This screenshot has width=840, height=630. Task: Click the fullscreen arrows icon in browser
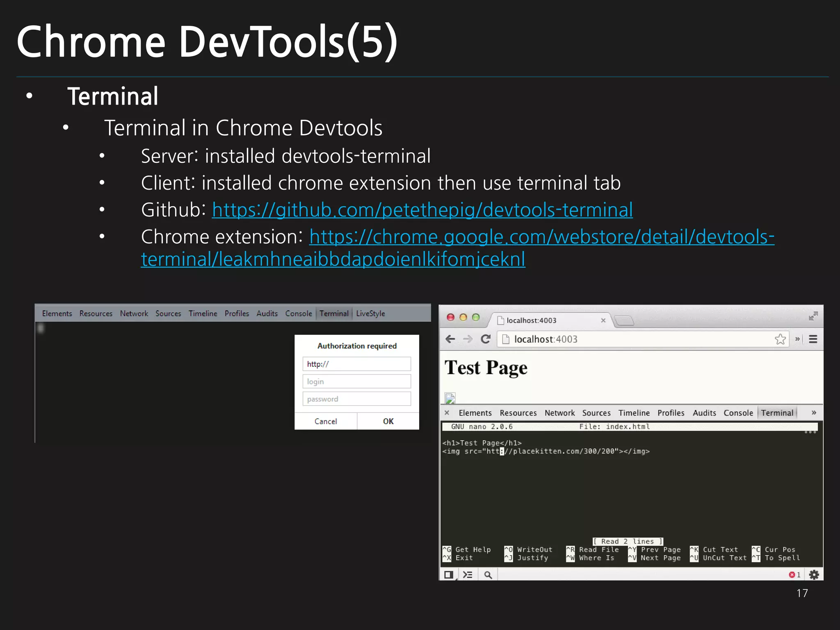[813, 316]
